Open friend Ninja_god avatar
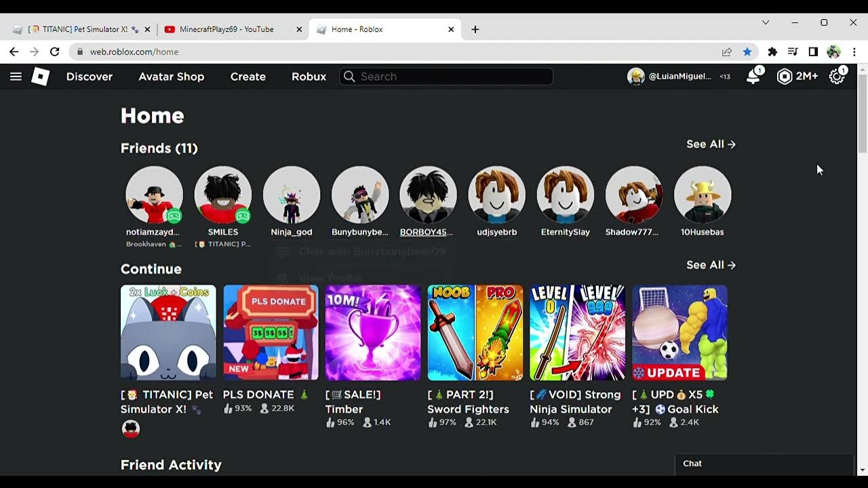 pyautogui.click(x=292, y=195)
